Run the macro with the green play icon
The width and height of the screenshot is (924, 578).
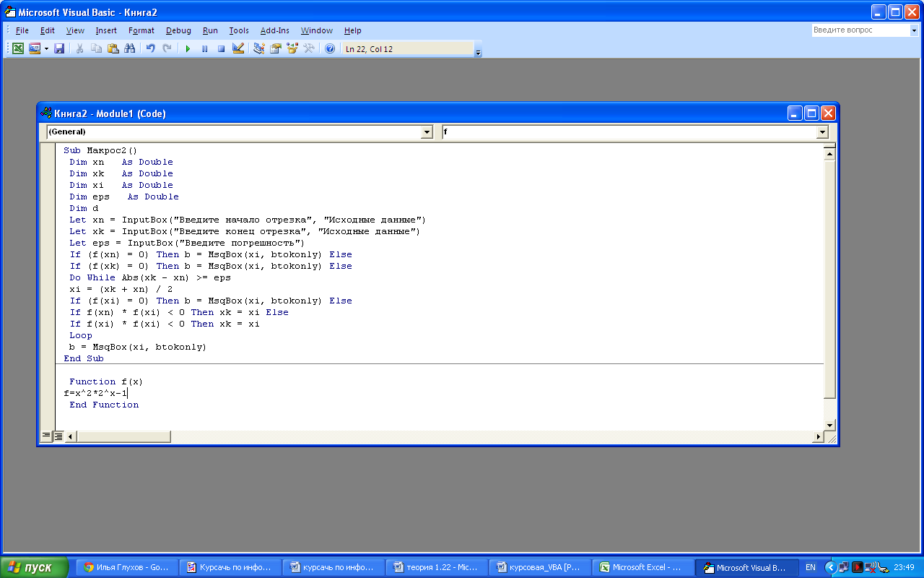[x=188, y=48]
